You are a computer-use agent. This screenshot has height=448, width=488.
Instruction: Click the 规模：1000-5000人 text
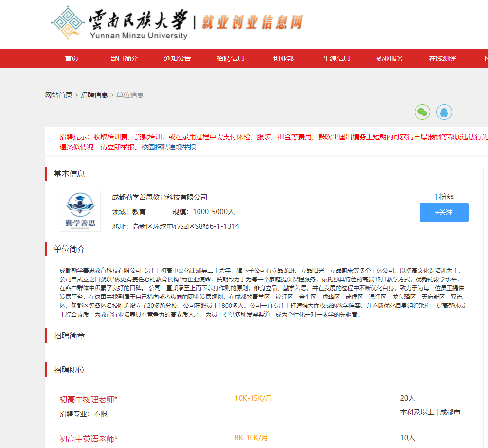pos(203,212)
